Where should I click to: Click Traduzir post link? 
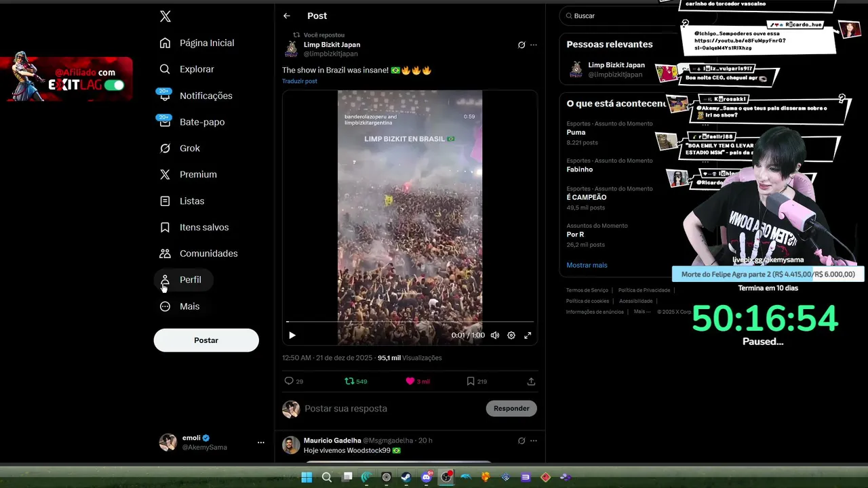point(300,81)
